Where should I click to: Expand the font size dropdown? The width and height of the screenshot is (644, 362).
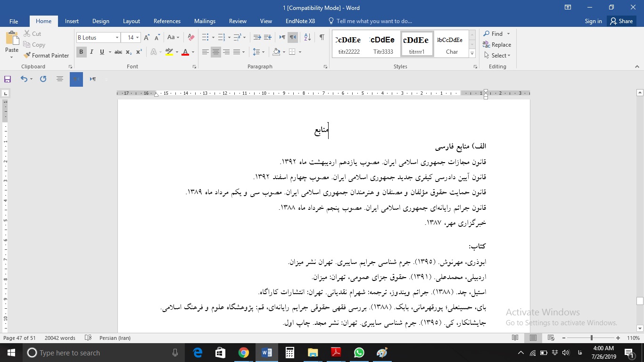pyautogui.click(x=137, y=37)
